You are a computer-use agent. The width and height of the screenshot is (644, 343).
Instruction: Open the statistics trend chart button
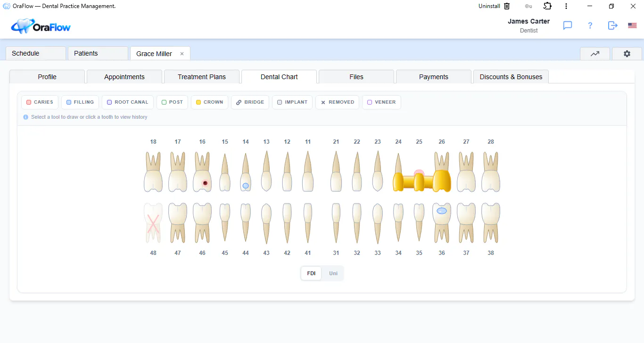[x=595, y=54]
